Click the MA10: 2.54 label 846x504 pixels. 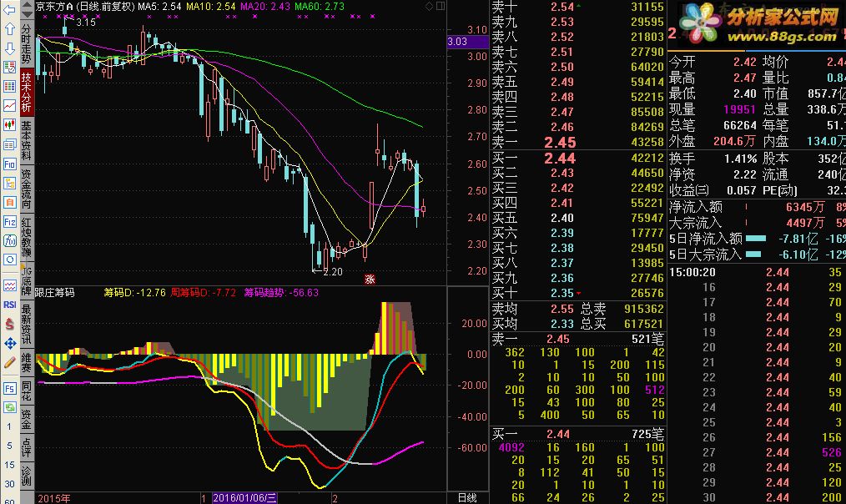(211, 7)
